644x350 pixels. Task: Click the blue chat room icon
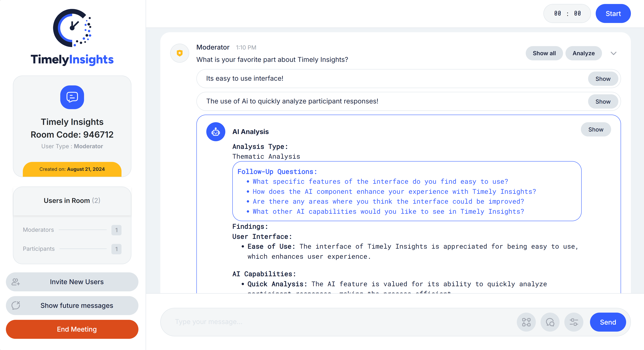coord(72,97)
